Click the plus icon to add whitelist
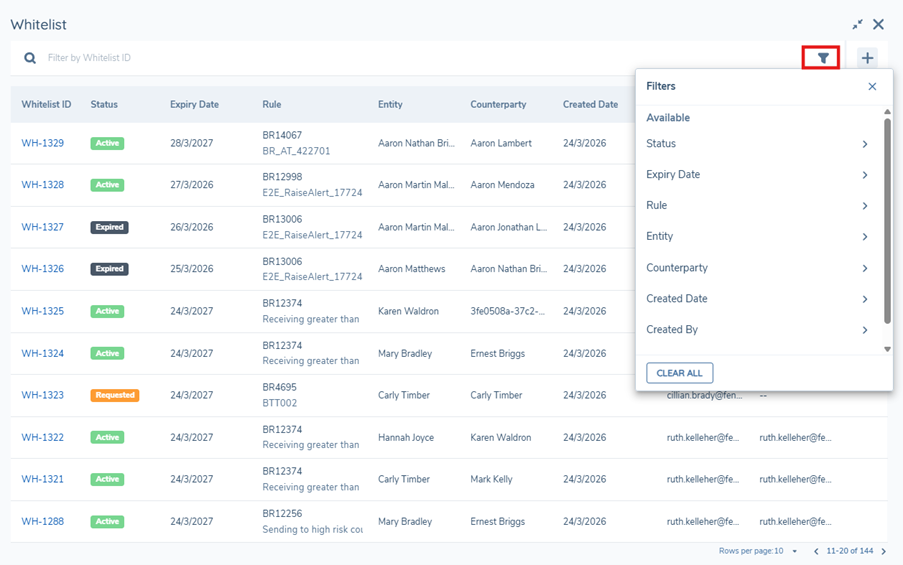 867,58
